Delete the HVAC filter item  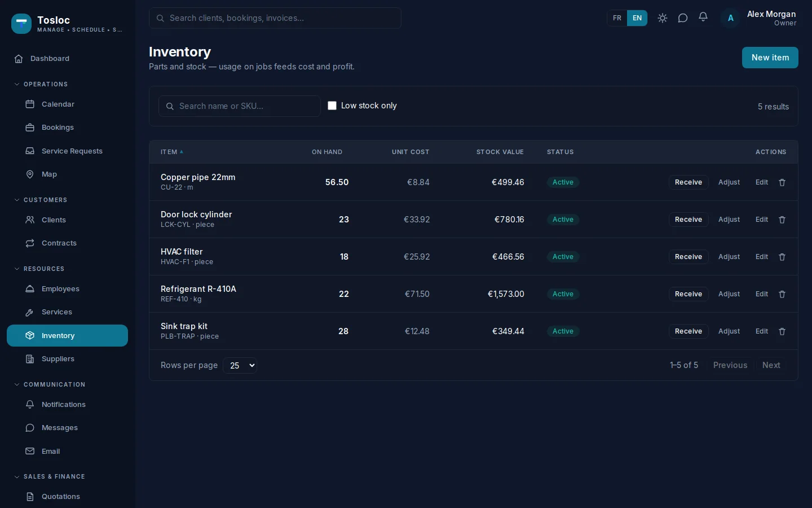click(x=782, y=257)
